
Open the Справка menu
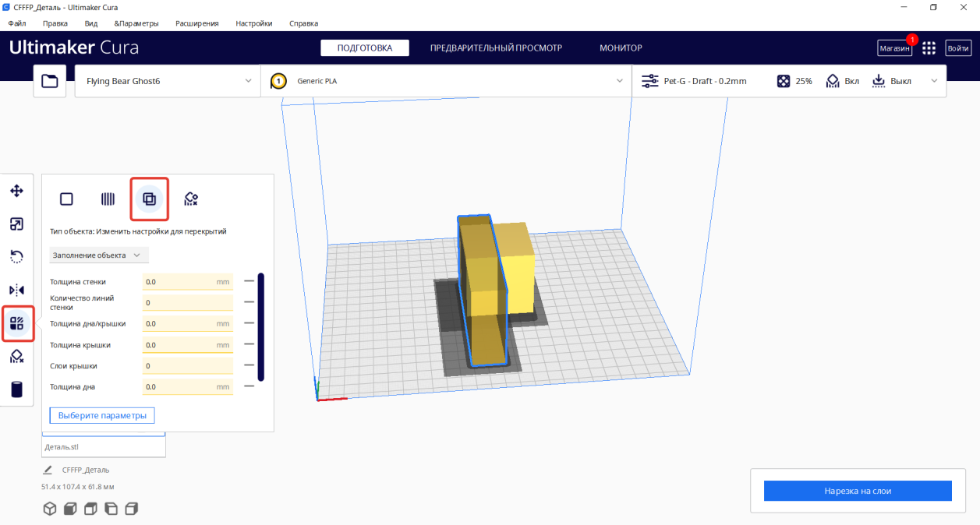303,23
